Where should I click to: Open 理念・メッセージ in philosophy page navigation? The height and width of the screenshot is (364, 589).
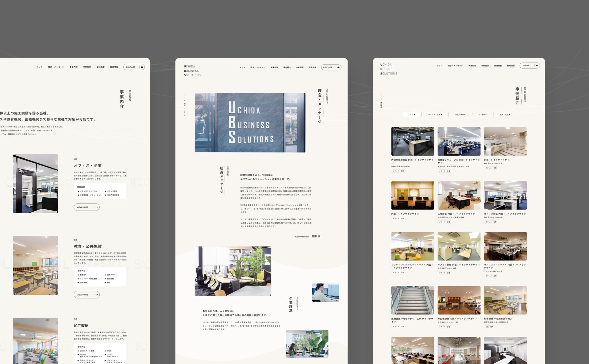coord(258,67)
